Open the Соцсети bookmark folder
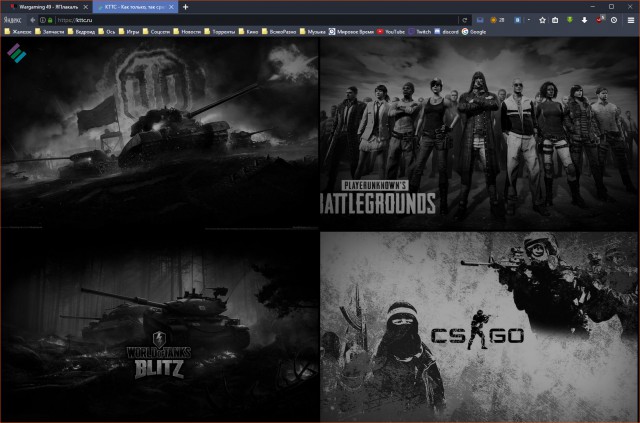 (156, 32)
